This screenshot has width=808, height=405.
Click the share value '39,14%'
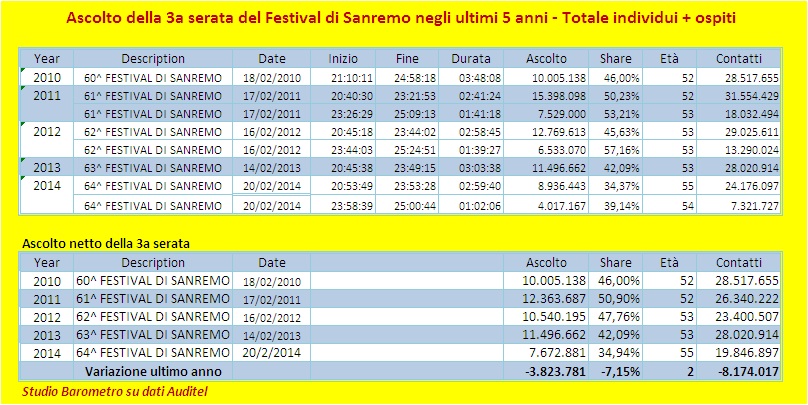click(622, 206)
